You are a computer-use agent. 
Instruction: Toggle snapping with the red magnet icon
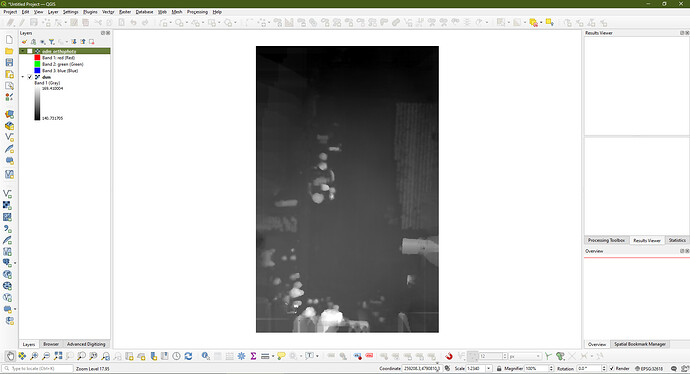click(448, 356)
